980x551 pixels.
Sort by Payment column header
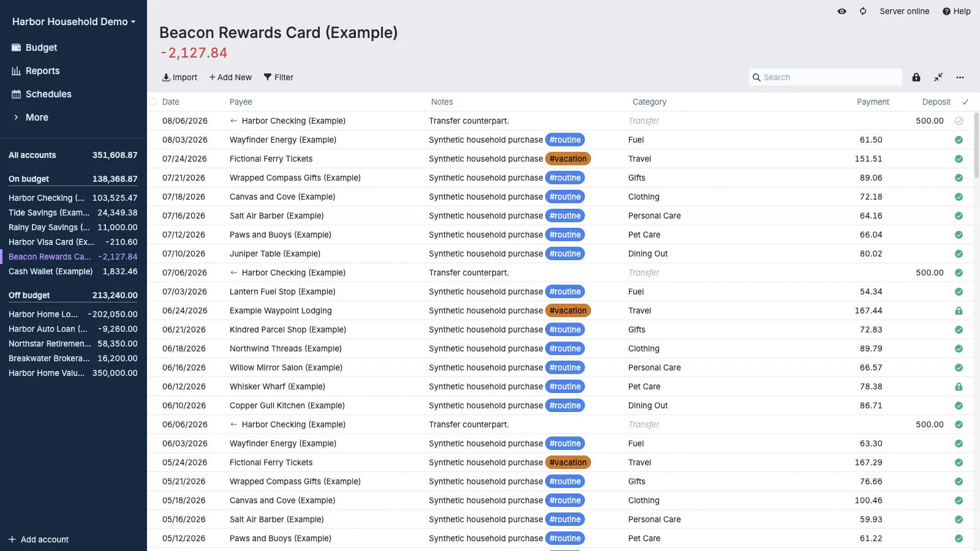(873, 102)
